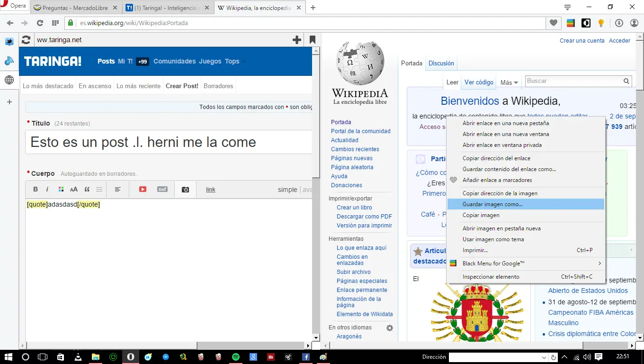
Task: Expand the Wikipedia 'Más' dropdown
Action: [510, 82]
